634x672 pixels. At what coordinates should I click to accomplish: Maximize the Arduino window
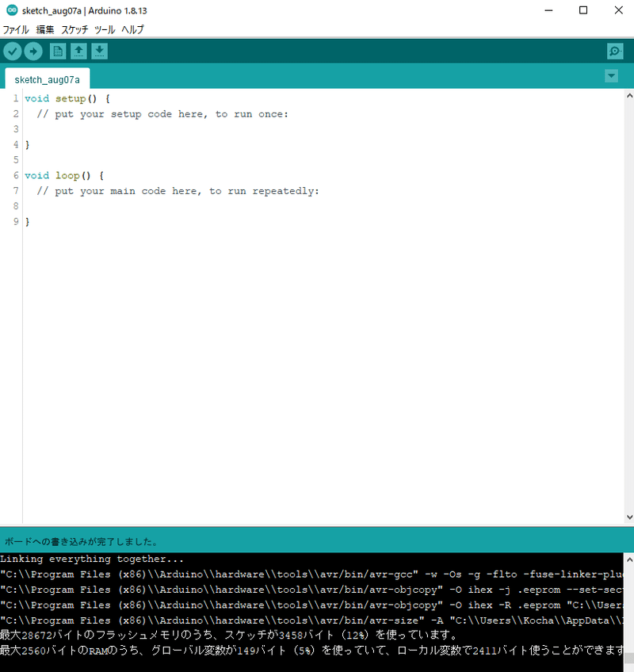(x=583, y=10)
